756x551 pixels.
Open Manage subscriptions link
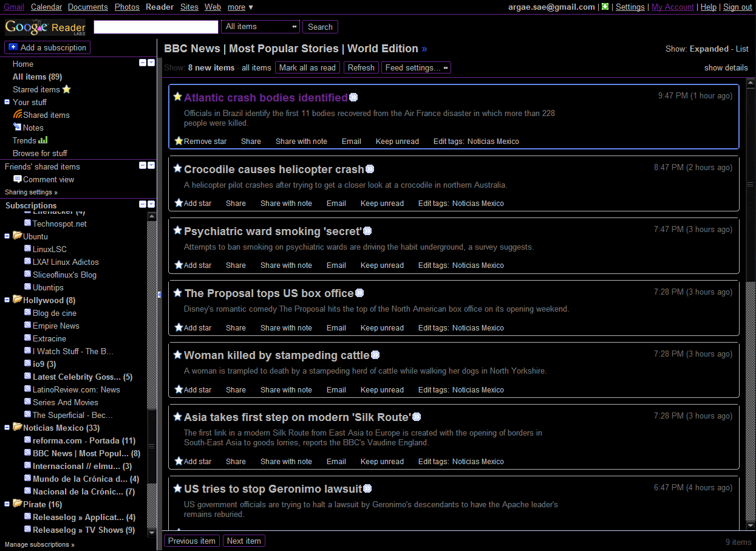pyautogui.click(x=39, y=544)
